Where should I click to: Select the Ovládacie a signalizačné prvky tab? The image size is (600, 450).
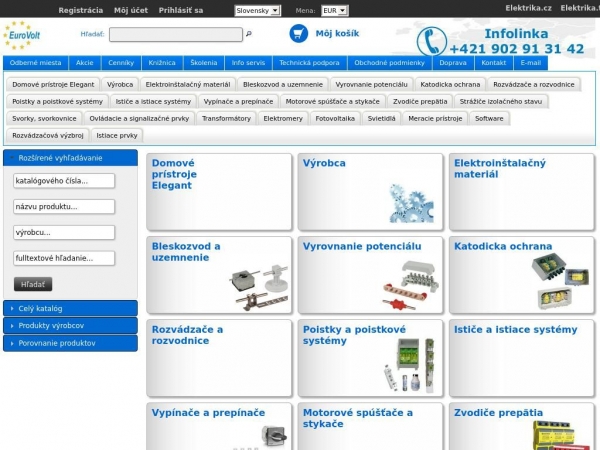point(139,119)
